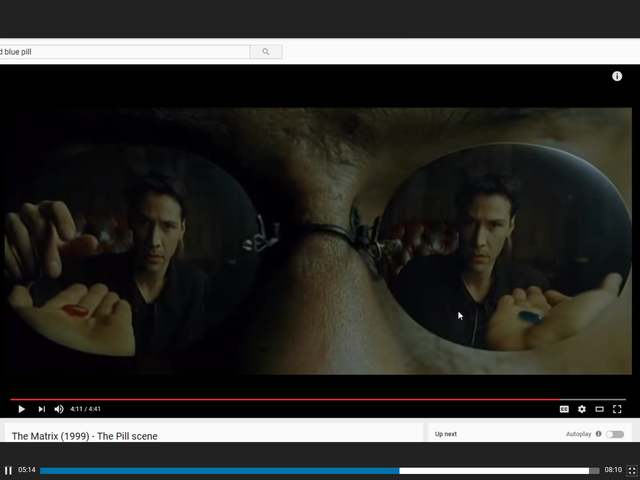Image resolution: width=640 pixels, height=480 pixels.
Task: Toggle full screen in the outer player
Action: [x=632, y=470]
